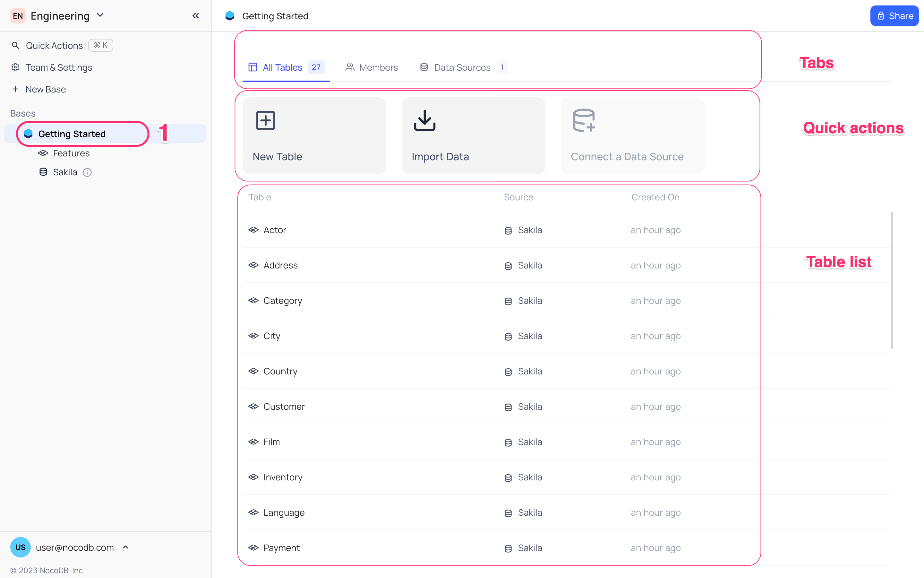Click the New Table card
Image resolution: width=924 pixels, height=578 pixels.
[314, 136]
